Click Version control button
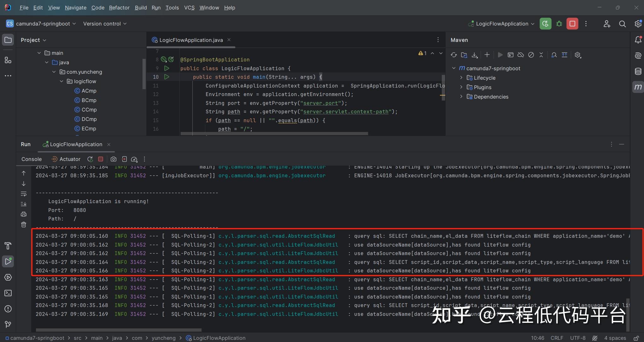Screen dimensions: 644x342 coord(105,24)
